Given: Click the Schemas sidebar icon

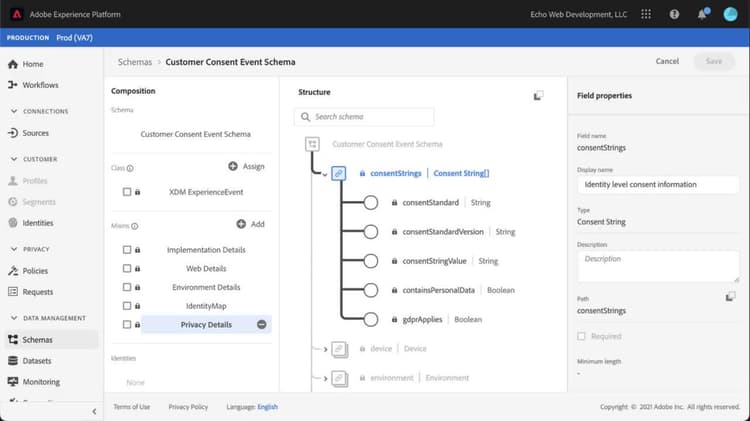Looking at the screenshot, I should (13, 340).
